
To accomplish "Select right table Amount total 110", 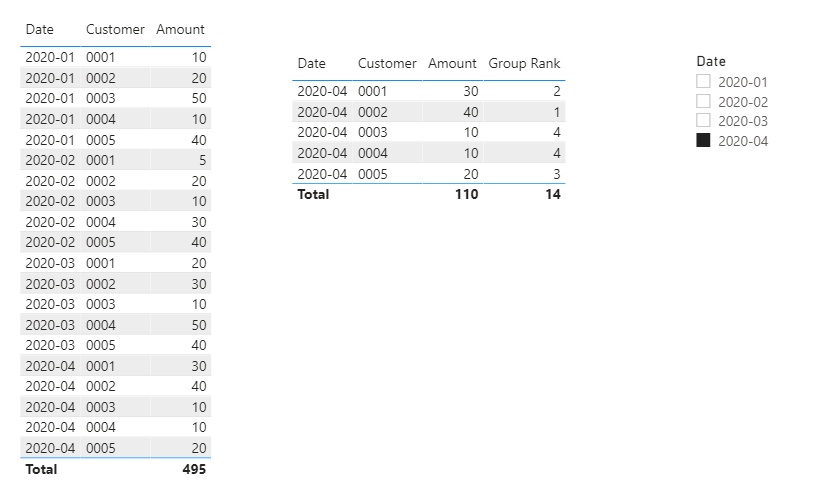I will pos(466,194).
